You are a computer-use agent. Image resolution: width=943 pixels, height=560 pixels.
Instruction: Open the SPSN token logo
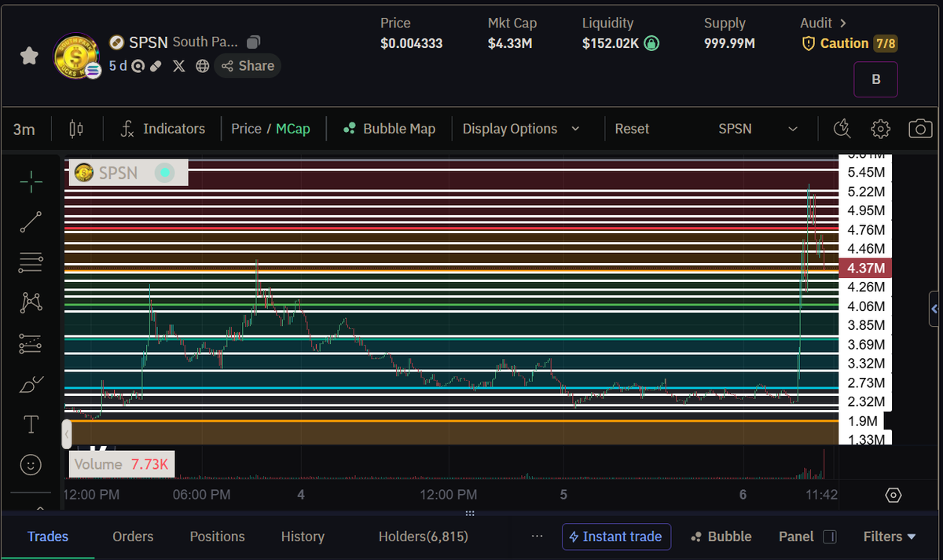click(76, 56)
